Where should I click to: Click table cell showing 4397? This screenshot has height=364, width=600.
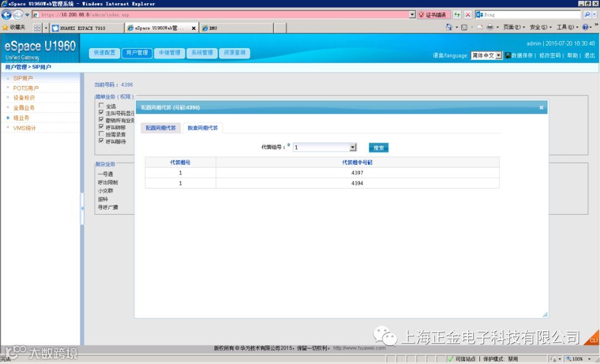coord(357,173)
